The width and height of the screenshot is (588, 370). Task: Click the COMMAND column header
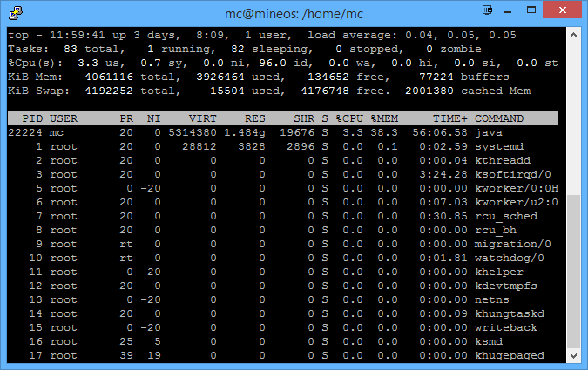[499, 118]
